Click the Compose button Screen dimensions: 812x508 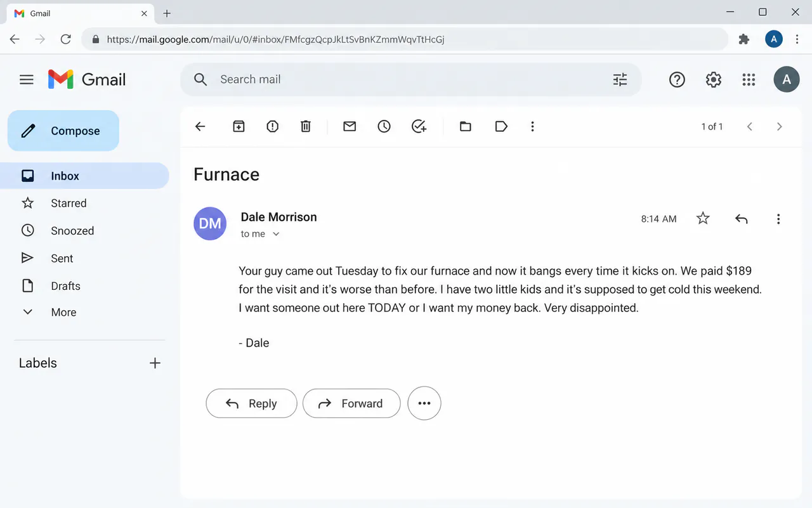[x=63, y=131]
